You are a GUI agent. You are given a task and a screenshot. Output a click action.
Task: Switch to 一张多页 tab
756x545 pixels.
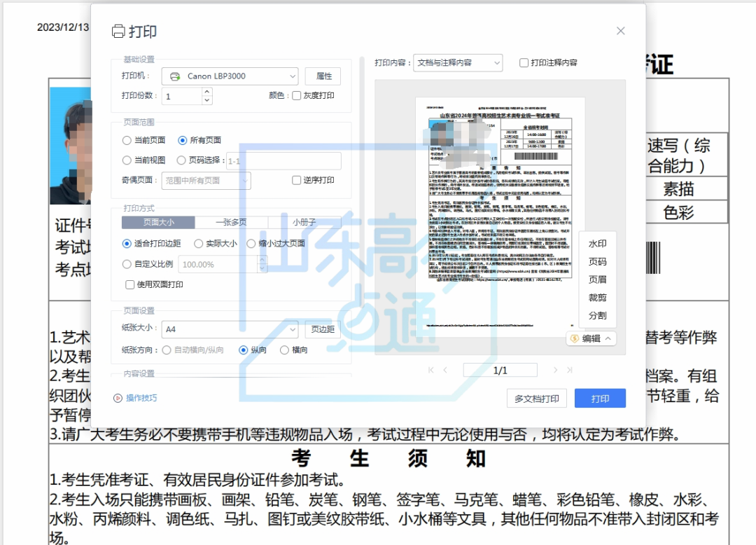(x=230, y=222)
